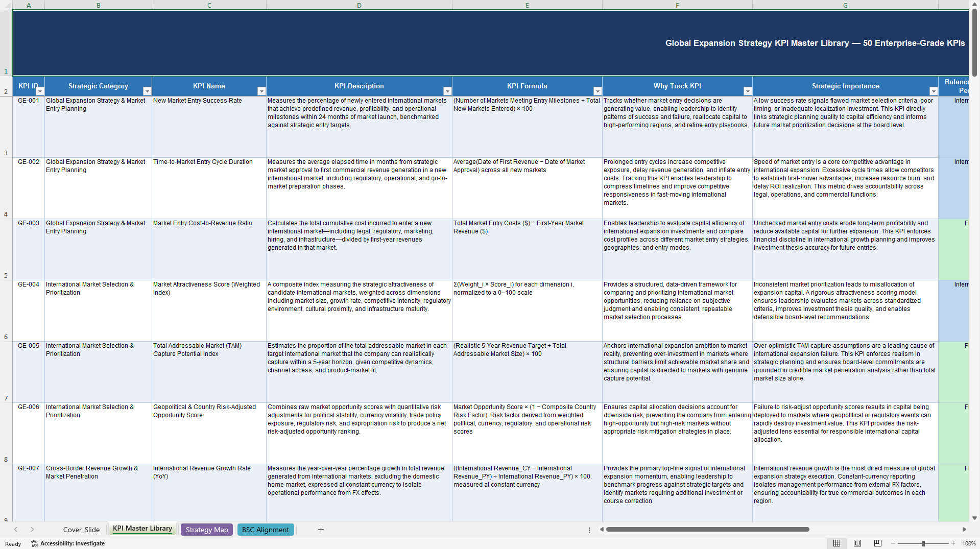
Task: Click the GE-007 cell
Action: click(x=29, y=492)
